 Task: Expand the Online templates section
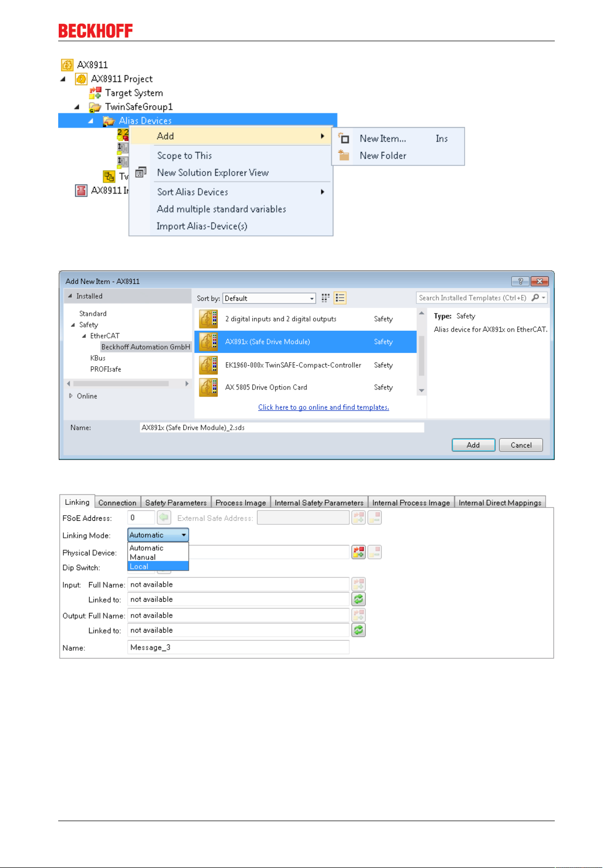coord(71,396)
